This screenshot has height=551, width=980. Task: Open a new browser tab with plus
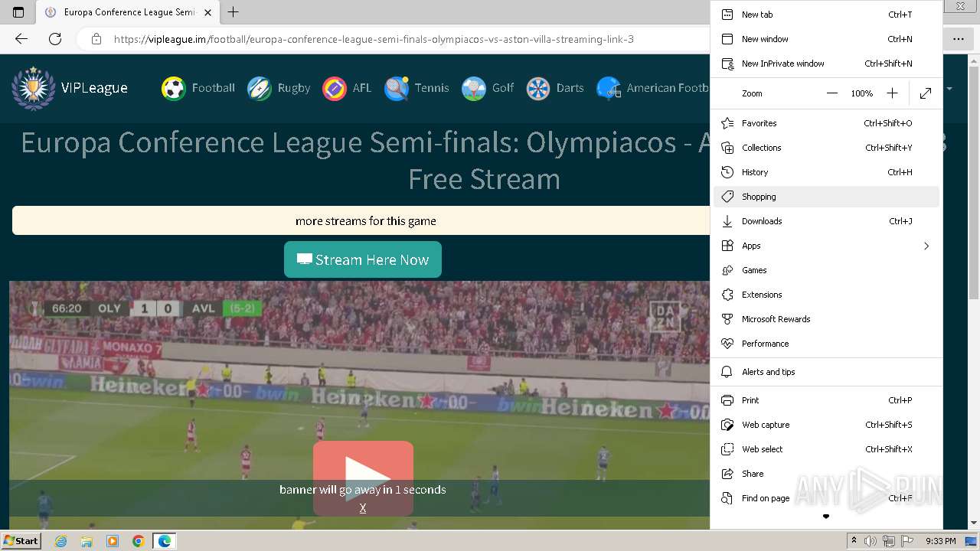234,12
